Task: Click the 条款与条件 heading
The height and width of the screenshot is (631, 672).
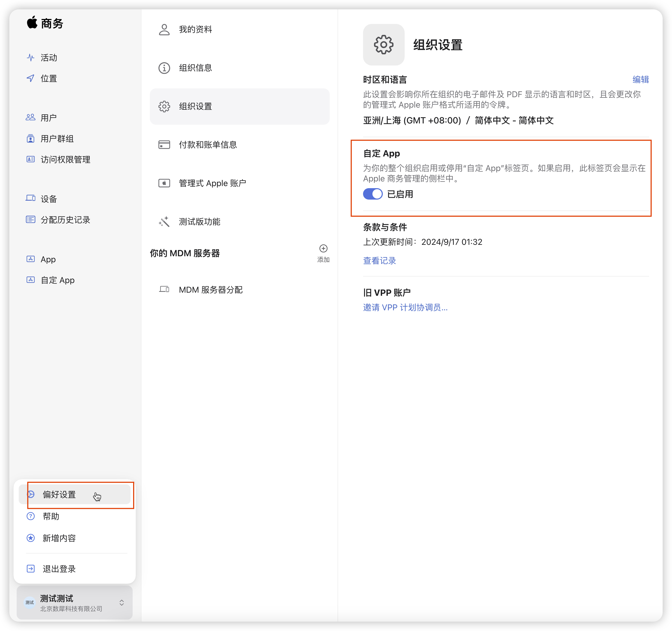Action: coord(385,227)
